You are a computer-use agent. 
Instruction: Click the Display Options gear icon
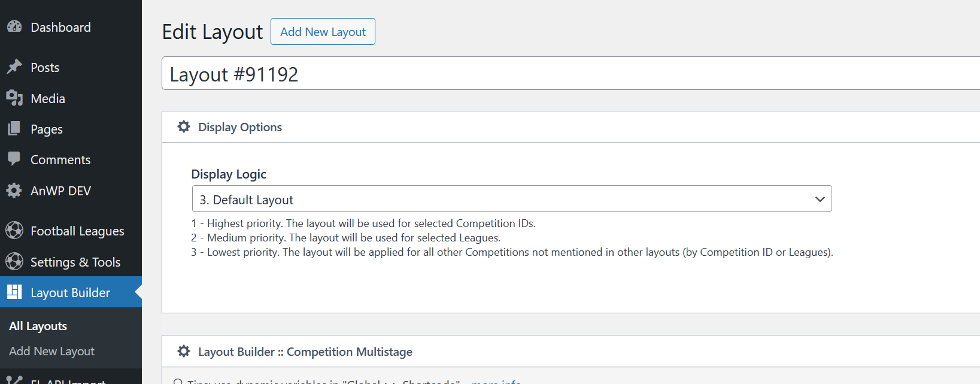[184, 126]
